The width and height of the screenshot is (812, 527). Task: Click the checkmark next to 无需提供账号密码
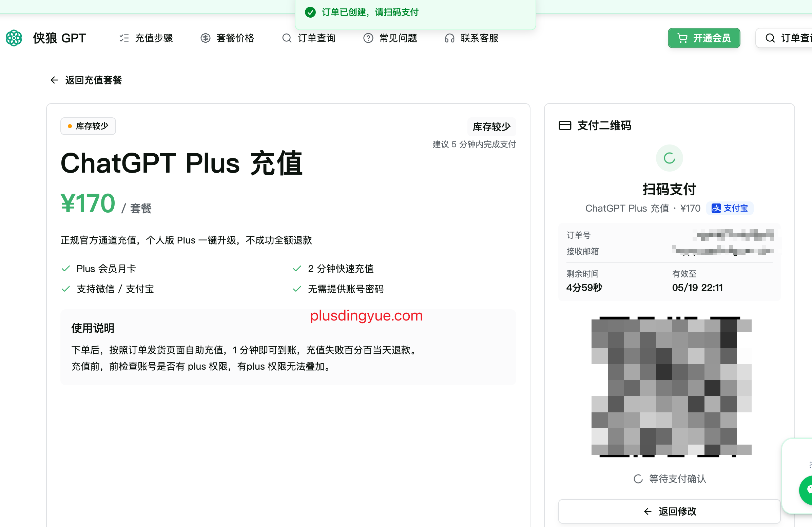tap(297, 289)
